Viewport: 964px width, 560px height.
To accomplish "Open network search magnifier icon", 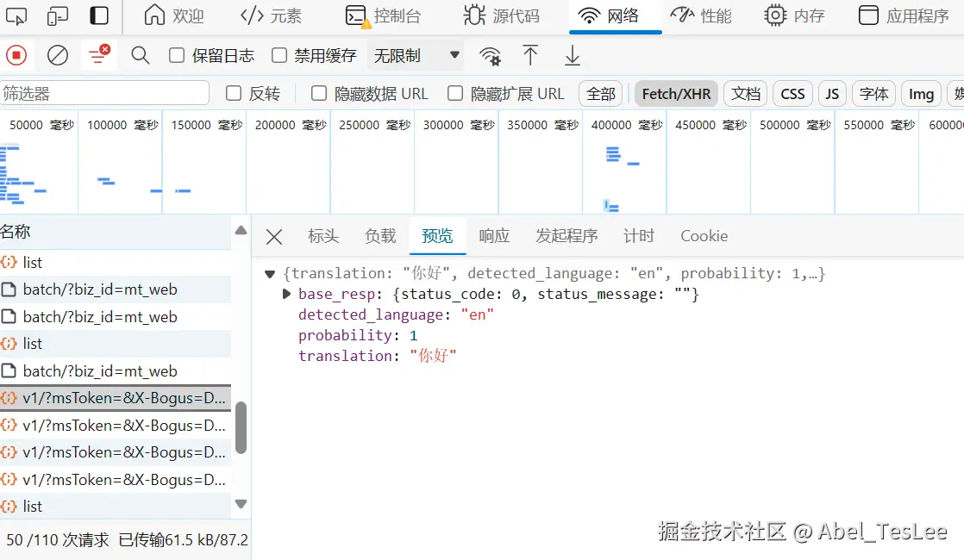I will [141, 56].
